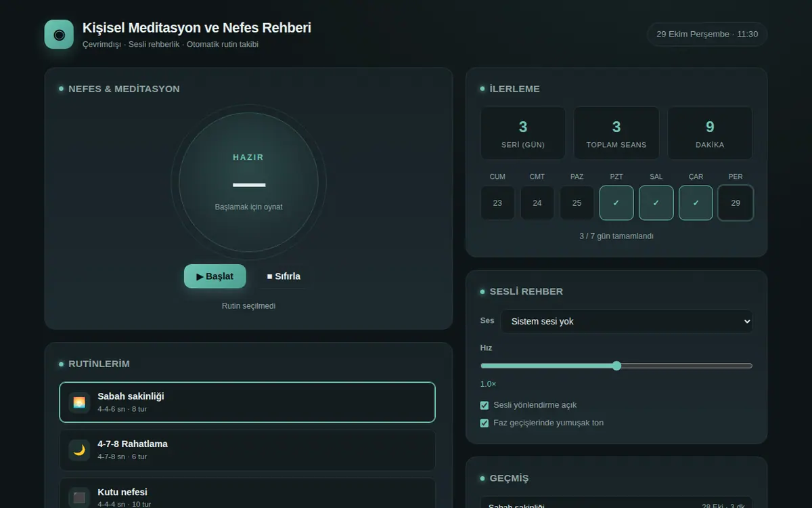Click the "Başlamak için oynat" hint text

point(248,207)
